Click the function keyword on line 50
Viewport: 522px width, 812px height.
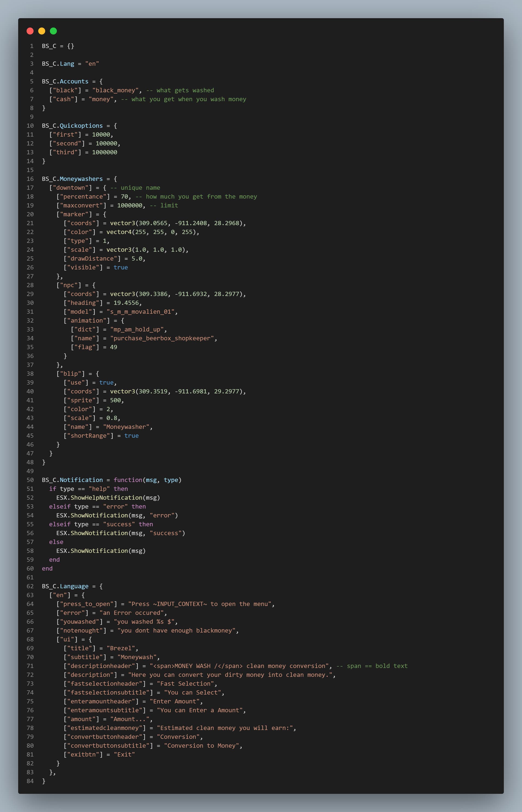coord(128,480)
